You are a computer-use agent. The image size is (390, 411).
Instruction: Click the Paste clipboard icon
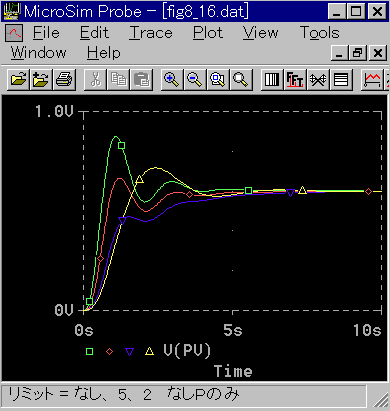[x=141, y=80]
